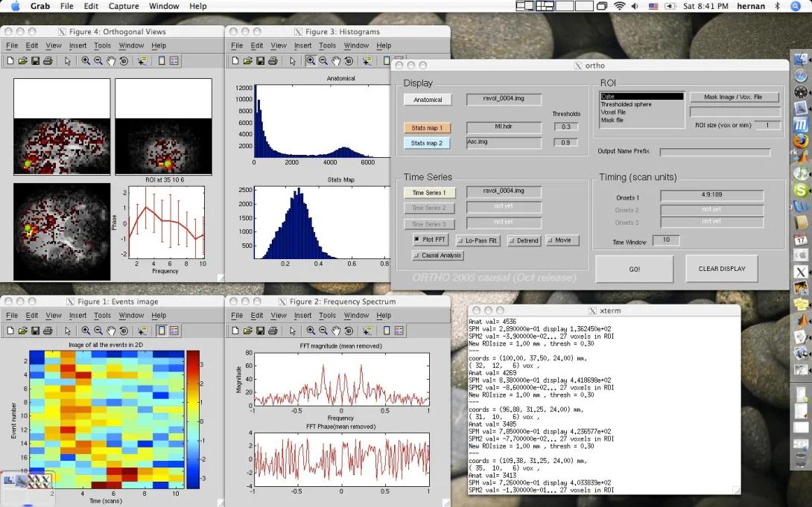
Task: Toggle the Plot FFT checkbox
Action: (x=430, y=240)
